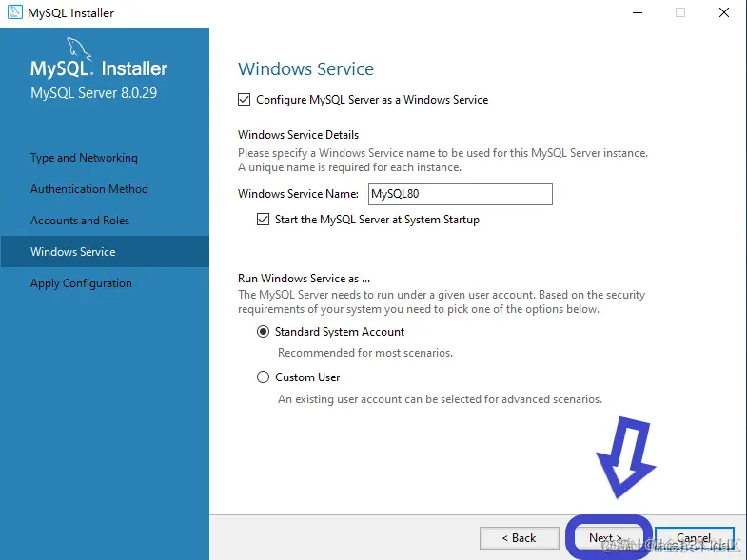Minimize the MySQL Installer window
747x560 pixels.
click(638, 13)
